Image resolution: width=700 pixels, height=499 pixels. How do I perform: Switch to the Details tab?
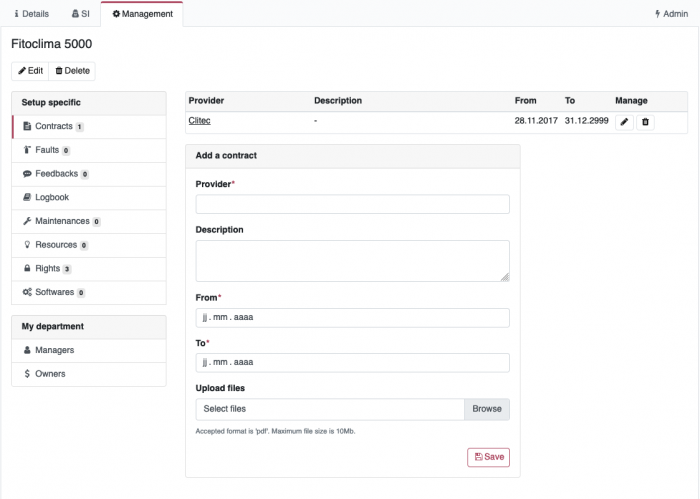click(x=30, y=14)
